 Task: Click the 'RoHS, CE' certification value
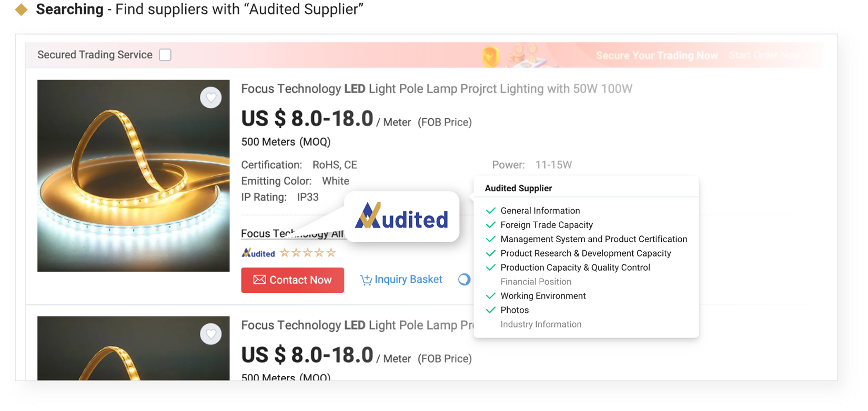coord(335,165)
